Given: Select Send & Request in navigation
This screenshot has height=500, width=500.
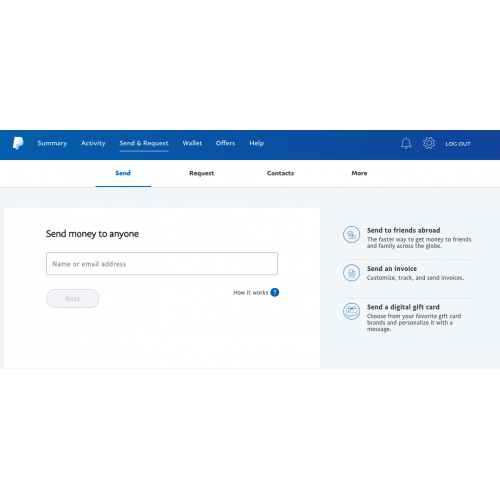Looking at the screenshot, I should pos(144,143).
